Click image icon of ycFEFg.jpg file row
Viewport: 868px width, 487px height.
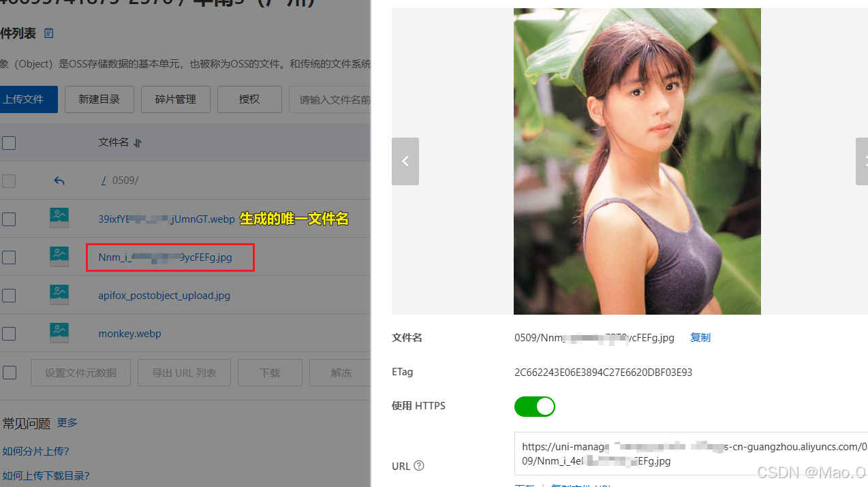(x=59, y=256)
